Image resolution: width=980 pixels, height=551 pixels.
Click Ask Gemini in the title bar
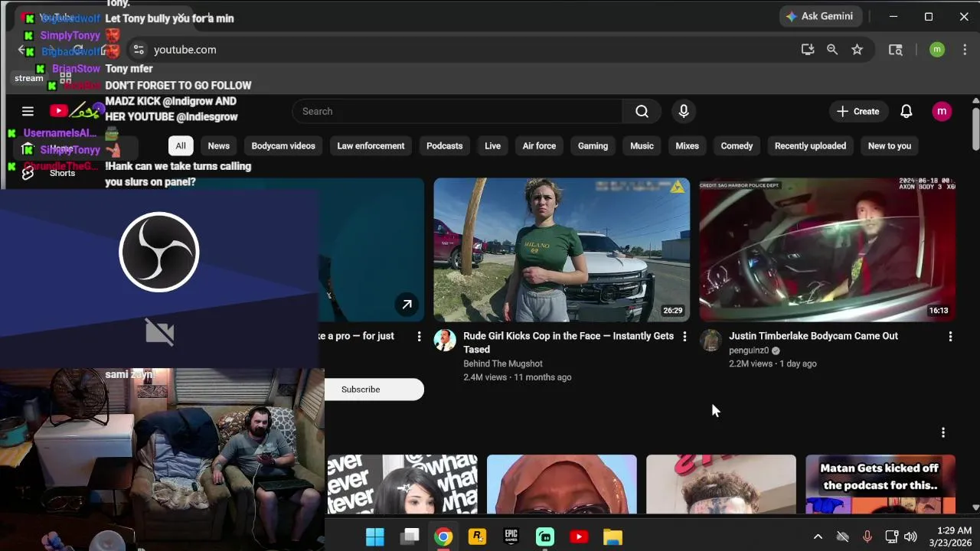click(x=821, y=16)
